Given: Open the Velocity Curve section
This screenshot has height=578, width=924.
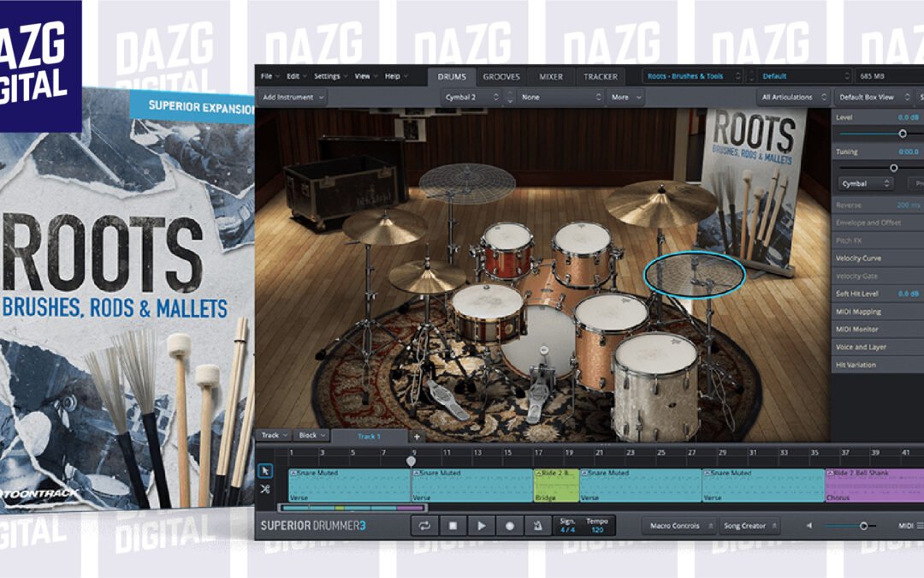Looking at the screenshot, I should [878, 259].
